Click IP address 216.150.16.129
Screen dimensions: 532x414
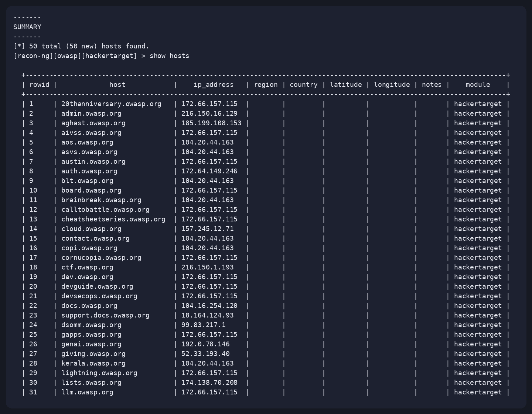coord(209,113)
